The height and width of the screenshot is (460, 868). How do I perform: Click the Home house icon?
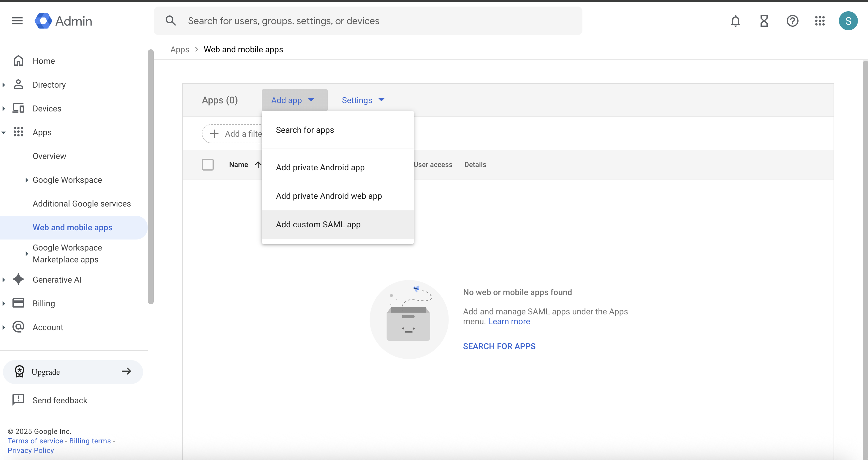(18, 61)
